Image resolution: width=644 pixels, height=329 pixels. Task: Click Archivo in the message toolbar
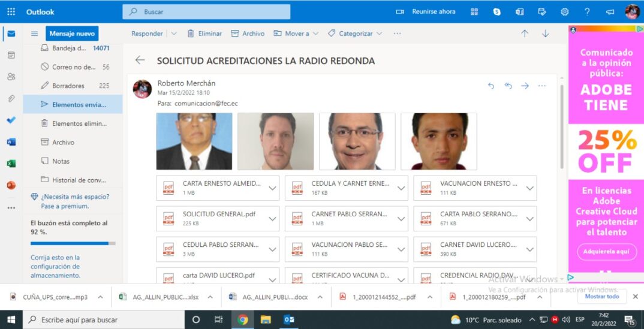tap(248, 34)
